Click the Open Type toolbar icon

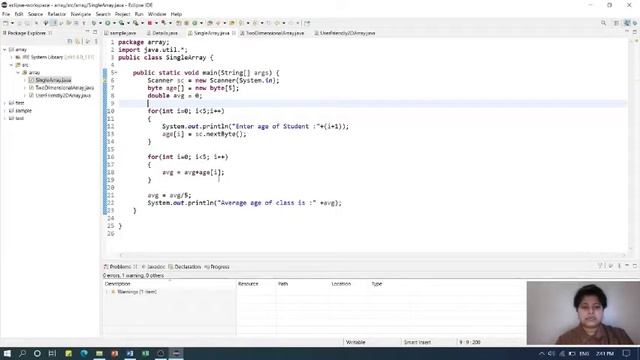click(210, 23)
